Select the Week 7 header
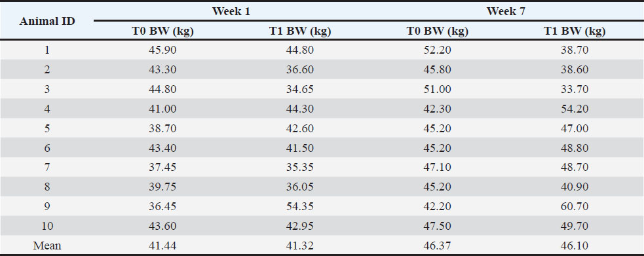The width and height of the screenshot is (644, 256). pyautogui.click(x=506, y=11)
